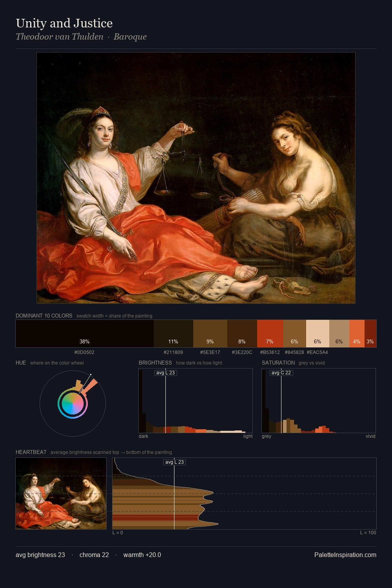Viewport: 392px width, 588px height.
Task: Click the 'DOMINANT 10 COLORS' heading
Action: [x=44, y=316]
